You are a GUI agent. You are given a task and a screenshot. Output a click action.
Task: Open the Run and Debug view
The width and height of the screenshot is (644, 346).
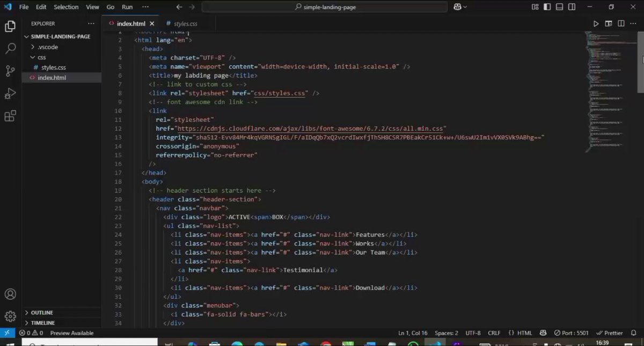coord(10,94)
